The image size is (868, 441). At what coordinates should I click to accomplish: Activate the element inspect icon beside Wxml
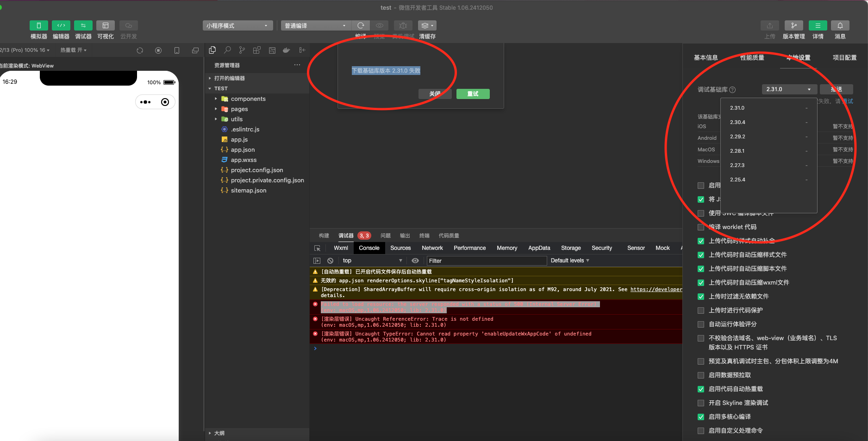tap(318, 248)
